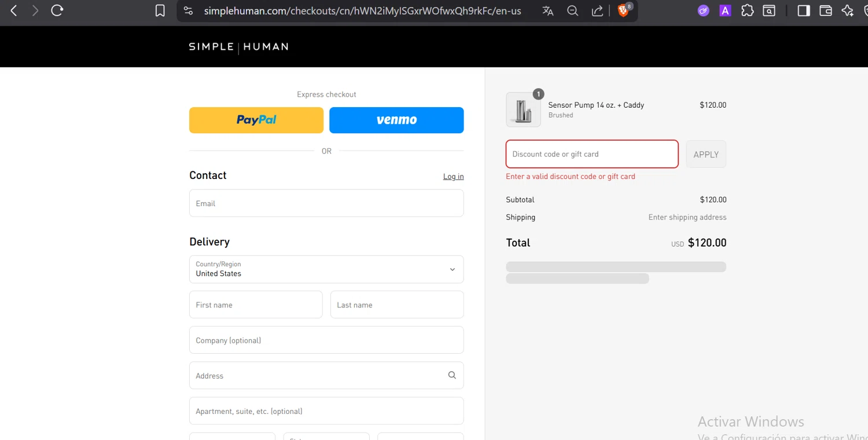868x440 pixels.
Task: Focus the discount code or gift card field
Action: [592, 154]
